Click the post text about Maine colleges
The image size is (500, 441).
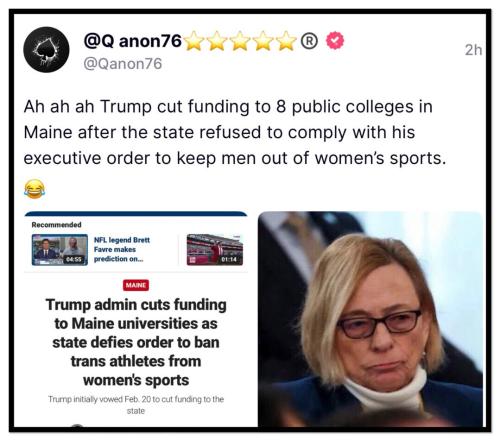(x=235, y=132)
